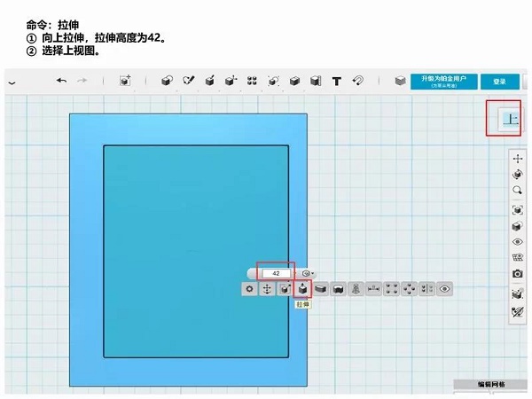The height and width of the screenshot is (399, 532).
Task: Toggle the eye icon in the popup toolbar
Action: pyautogui.click(x=445, y=289)
